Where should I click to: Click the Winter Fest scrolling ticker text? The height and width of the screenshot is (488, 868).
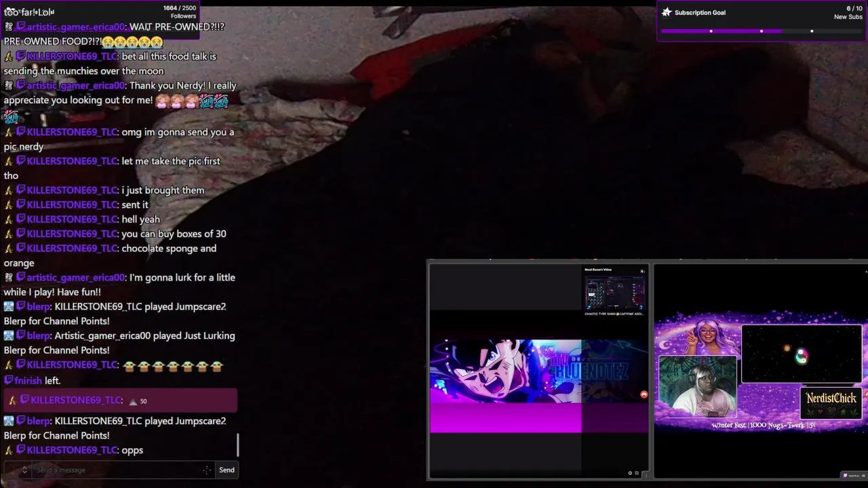click(764, 426)
